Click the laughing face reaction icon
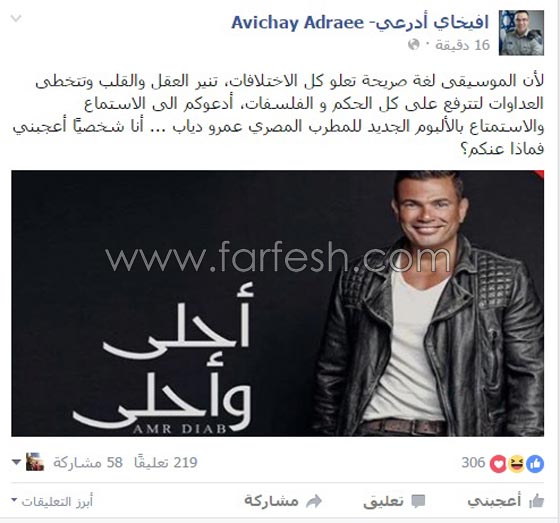Viewport: 560px width, 523px height. click(x=517, y=464)
